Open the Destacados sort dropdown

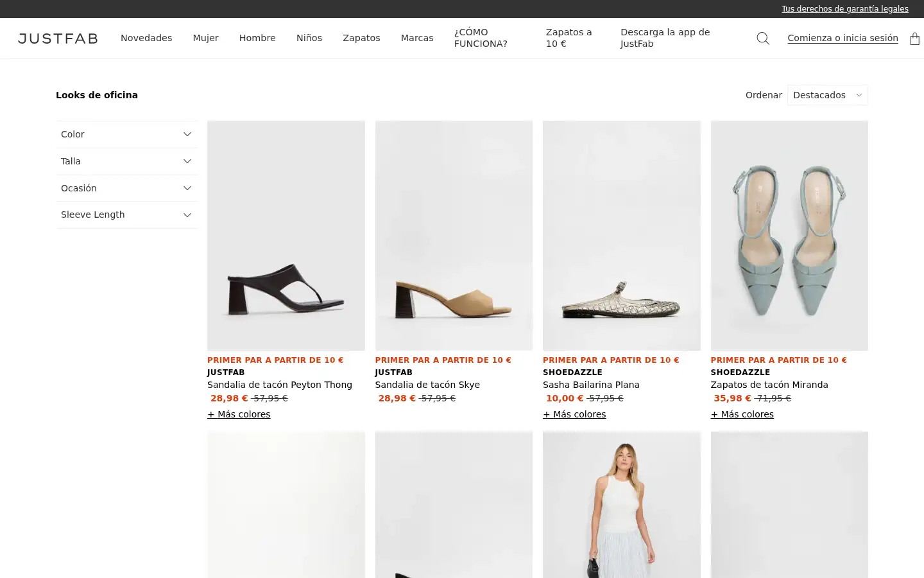pyautogui.click(x=827, y=95)
